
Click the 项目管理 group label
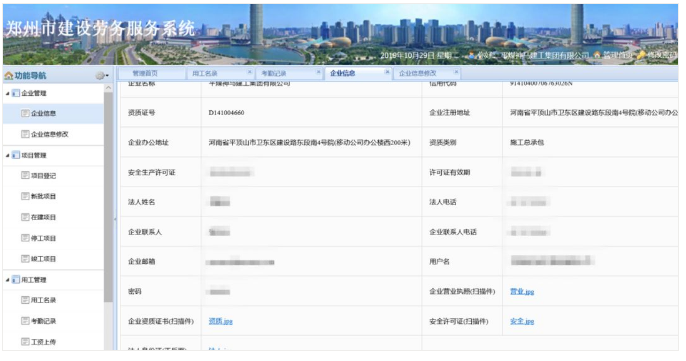(34, 156)
